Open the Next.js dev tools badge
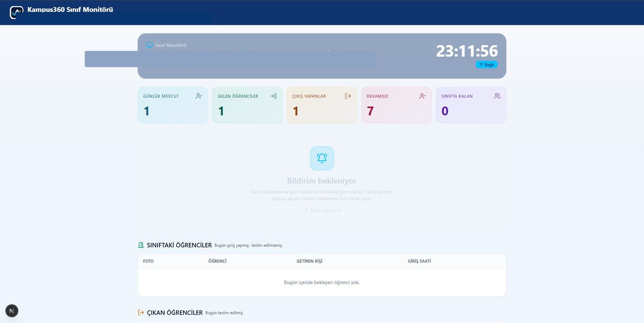This screenshot has height=323, width=644. click(12, 311)
